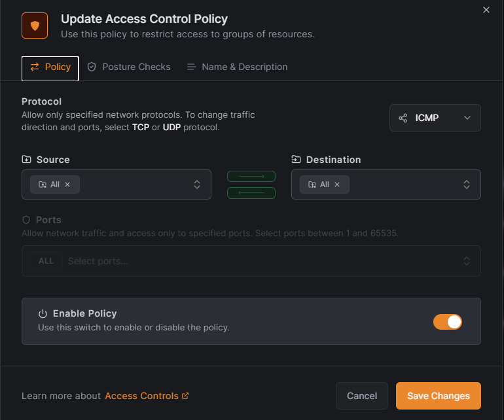
Task: Expand the Source group selector
Action: [x=197, y=184]
